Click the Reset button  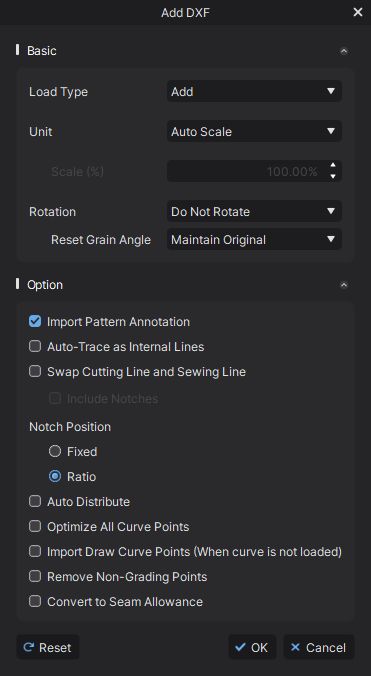pos(48,647)
